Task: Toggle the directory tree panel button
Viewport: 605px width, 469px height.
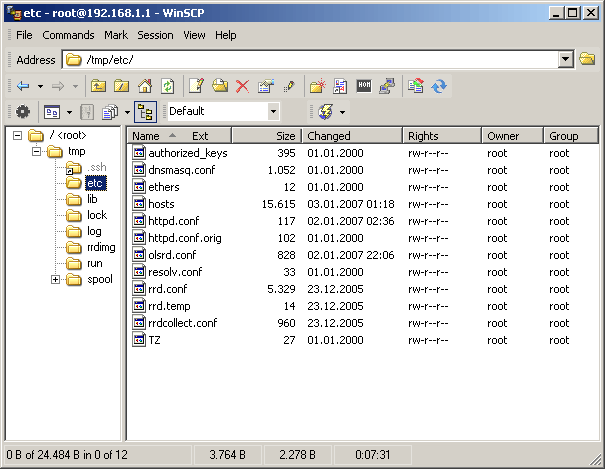Action: pos(144,112)
